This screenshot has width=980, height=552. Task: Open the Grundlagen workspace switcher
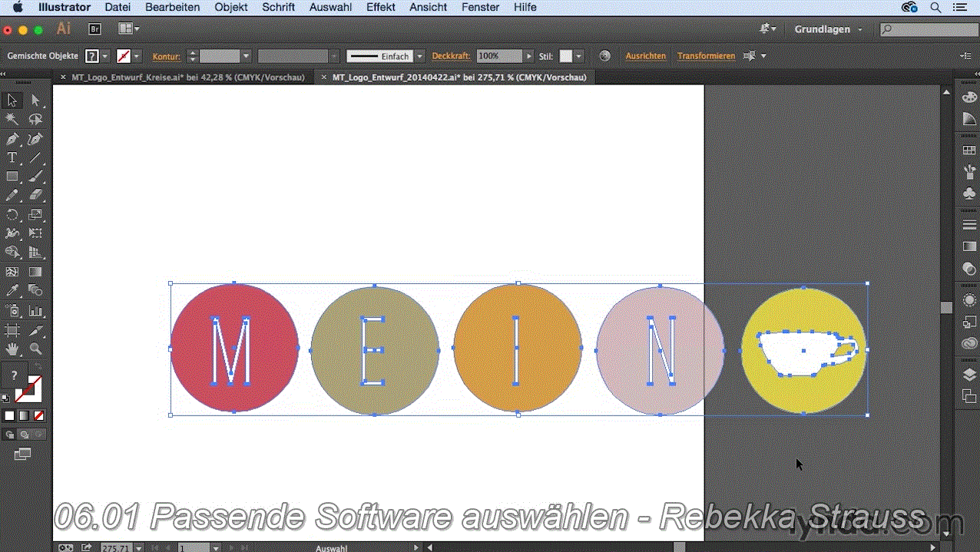tap(829, 29)
